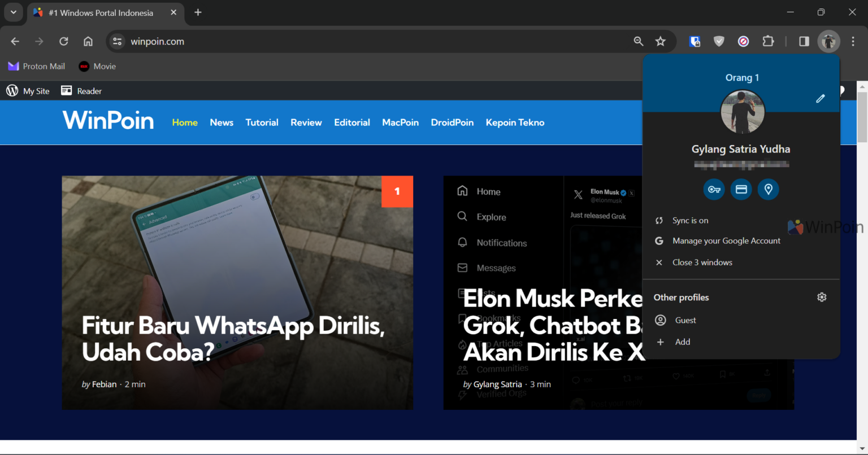Bookmark this page with the star icon
868x455 pixels.
coord(661,41)
